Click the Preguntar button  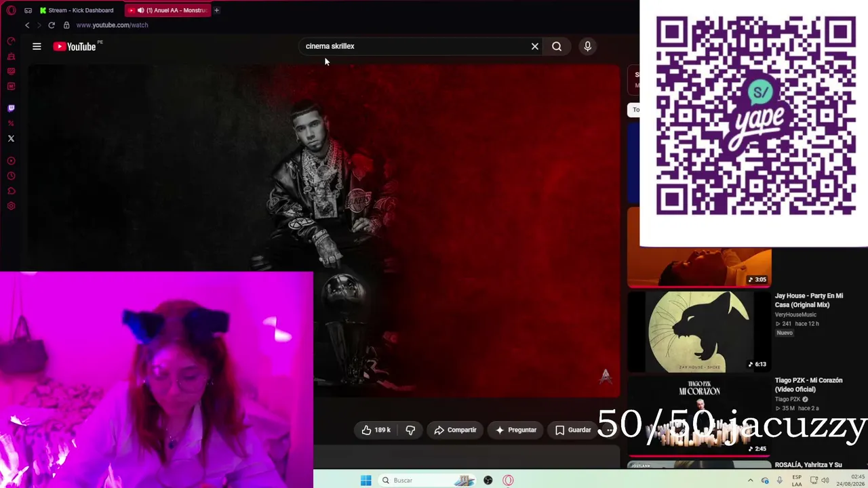[x=516, y=430]
